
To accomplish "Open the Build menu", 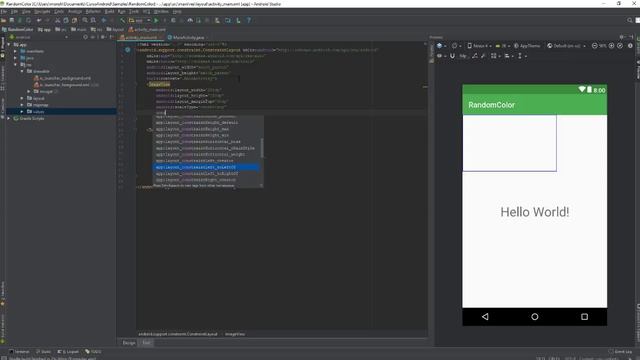I will 109,11.
